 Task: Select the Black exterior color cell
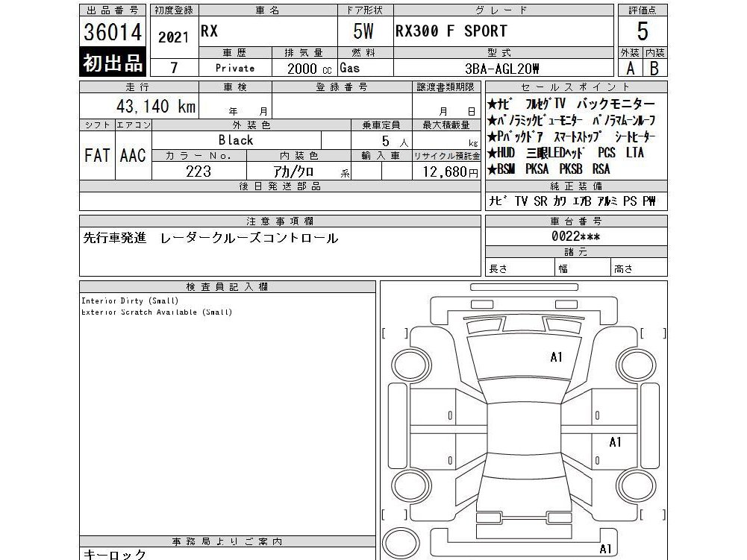tap(237, 140)
